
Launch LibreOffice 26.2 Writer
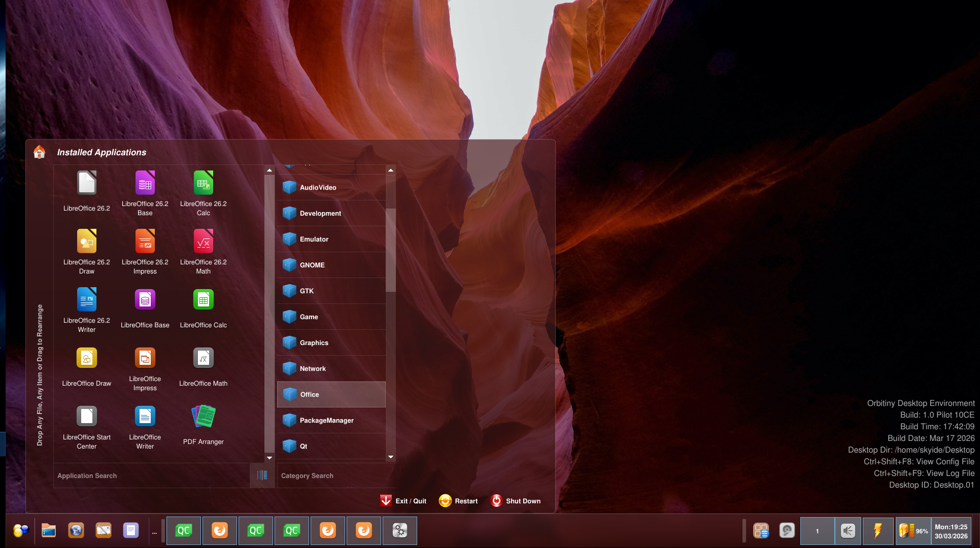click(x=86, y=310)
